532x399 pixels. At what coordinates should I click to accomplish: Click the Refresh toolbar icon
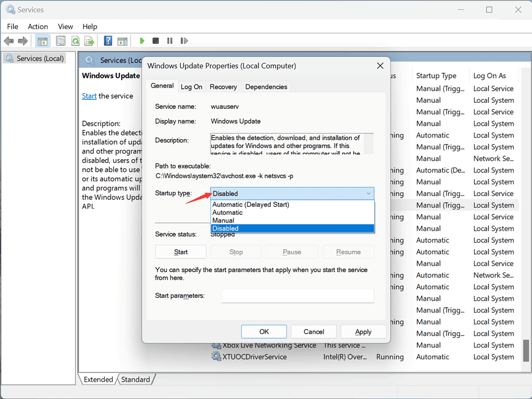(75, 41)
